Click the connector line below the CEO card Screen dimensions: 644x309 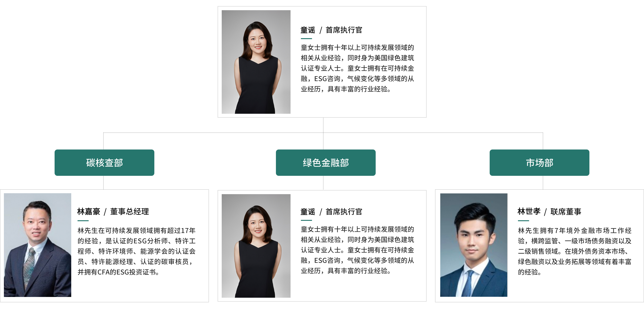tap(323, 125)
